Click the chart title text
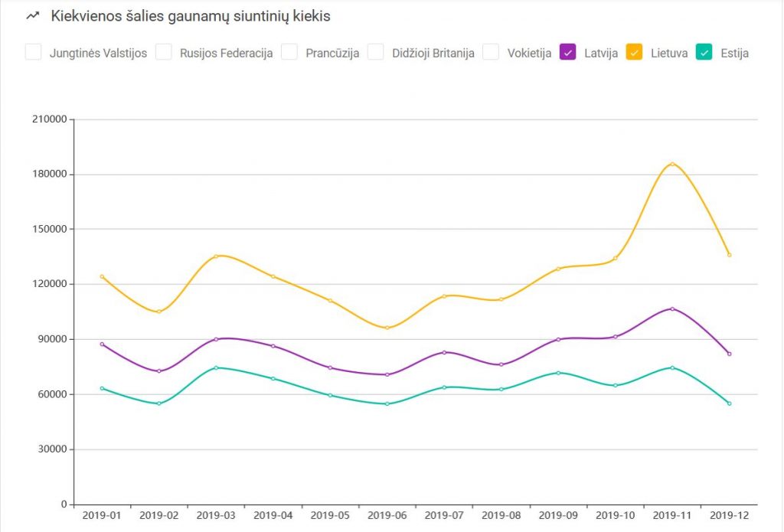Screen dimensions: 784x532 [191, 16]
